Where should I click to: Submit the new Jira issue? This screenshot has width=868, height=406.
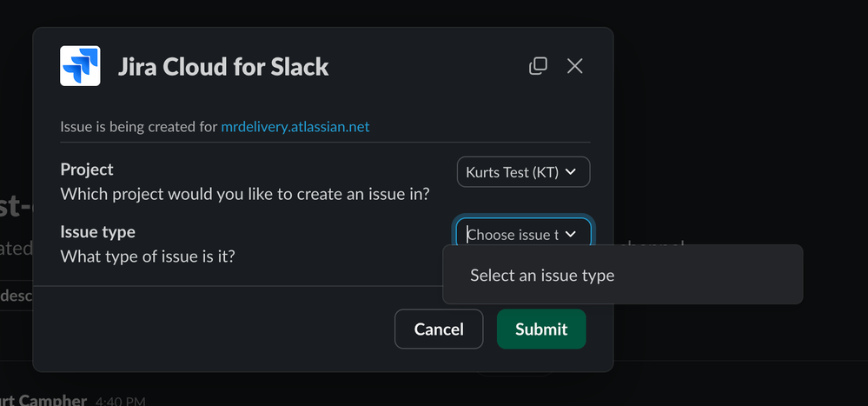click(x=540, y=329)
